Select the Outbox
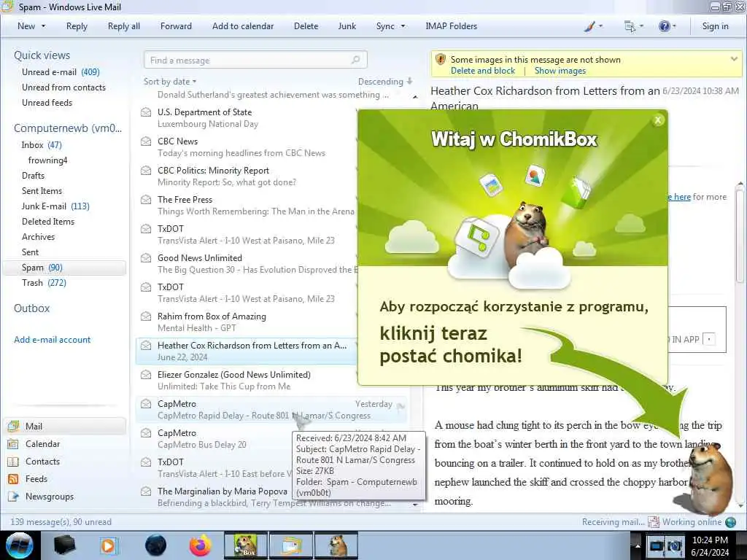 tap(31, 308)
